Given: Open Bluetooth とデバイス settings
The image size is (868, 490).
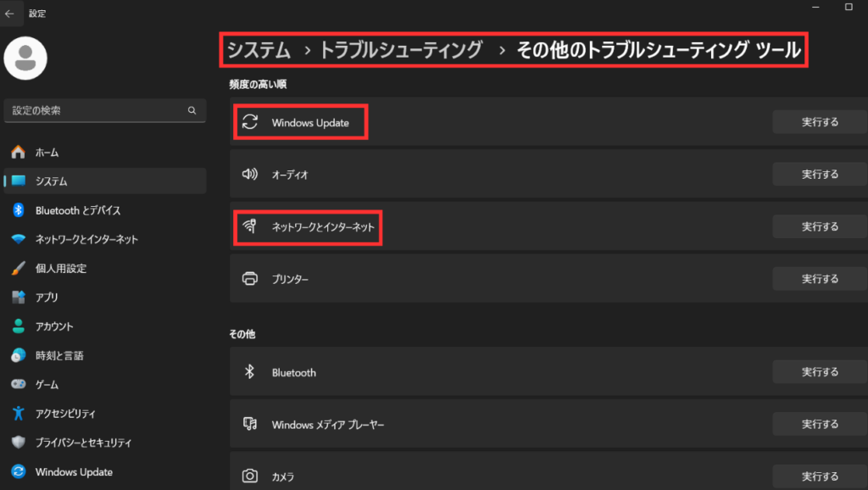Looking at the screenshot, I should [x=105, y=210].
